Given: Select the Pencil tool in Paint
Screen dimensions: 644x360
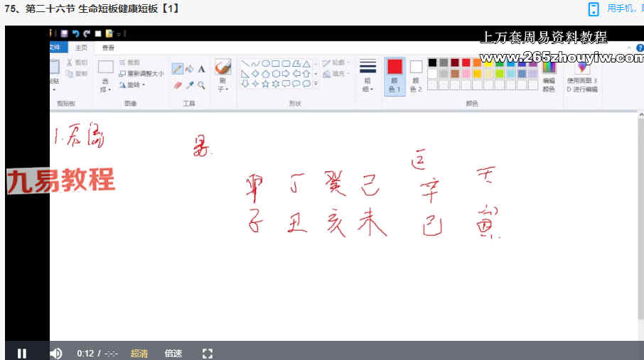Looking at the screenshot, I should [x=178, y=69].
